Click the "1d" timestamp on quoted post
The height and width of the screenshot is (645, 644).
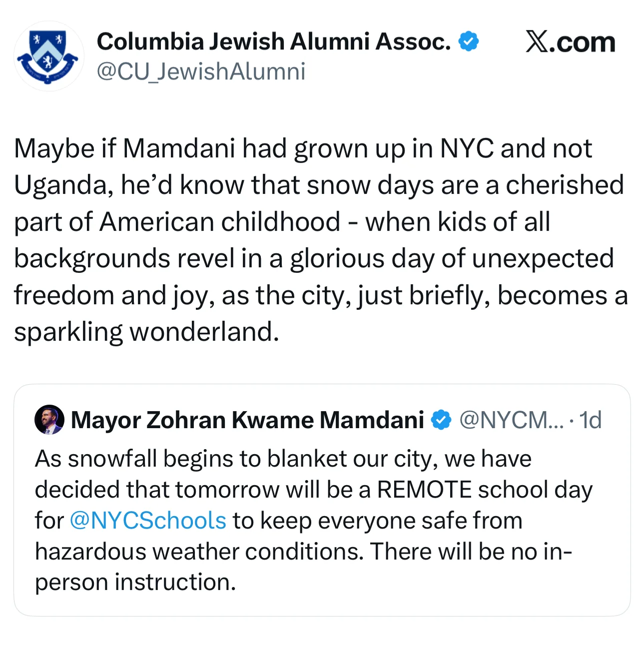[x=591, y=420]
